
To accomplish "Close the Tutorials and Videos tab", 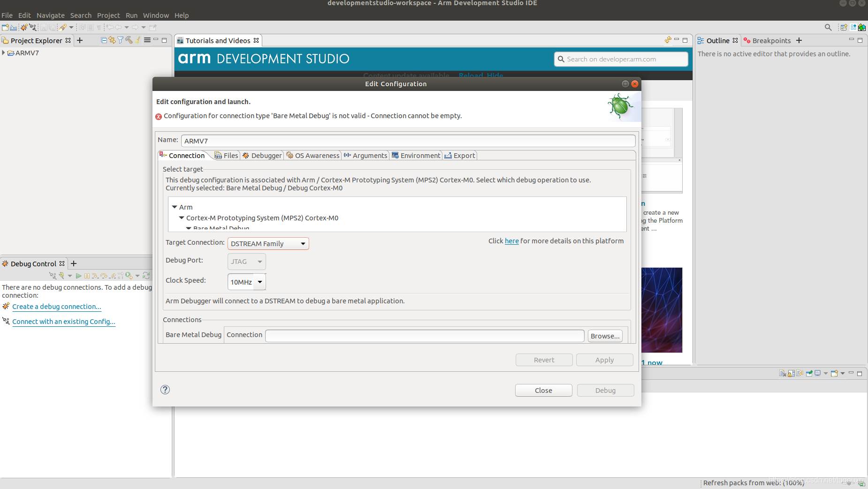I will (x=256, y=40).
